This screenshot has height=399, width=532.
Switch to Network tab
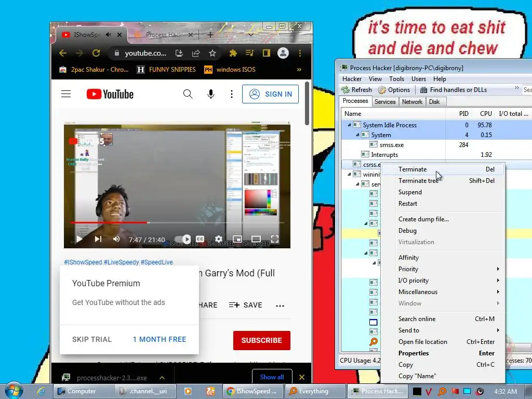coord(412,102)
